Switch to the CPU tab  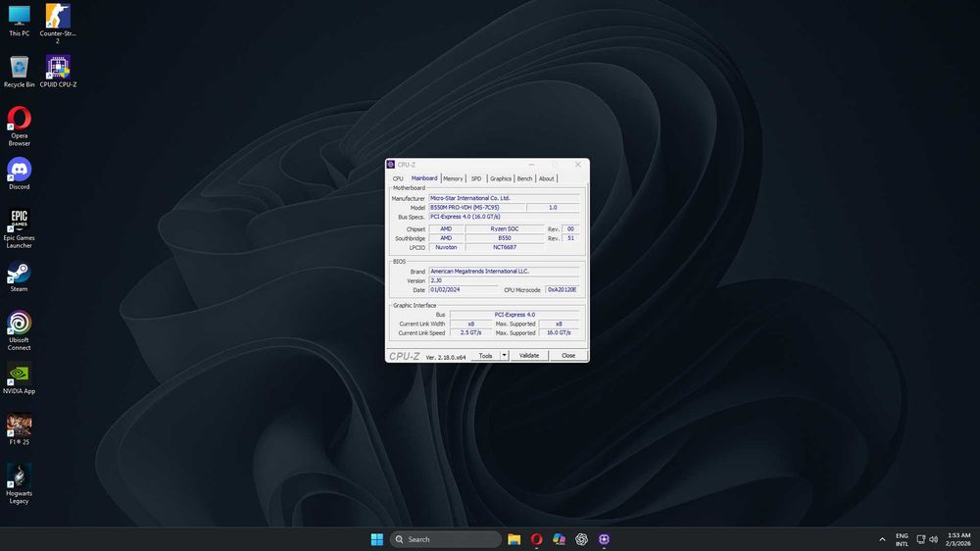tap(398, 178)
